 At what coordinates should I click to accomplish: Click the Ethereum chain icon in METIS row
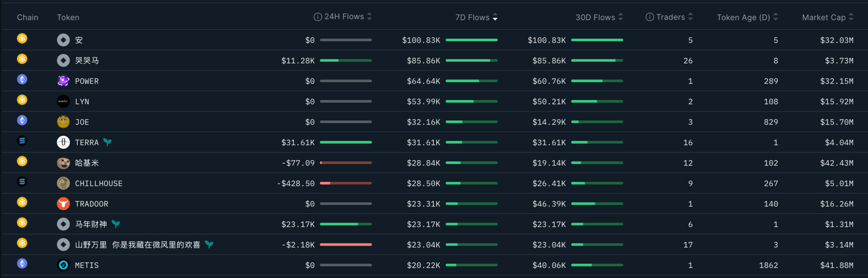click(22, 263)
